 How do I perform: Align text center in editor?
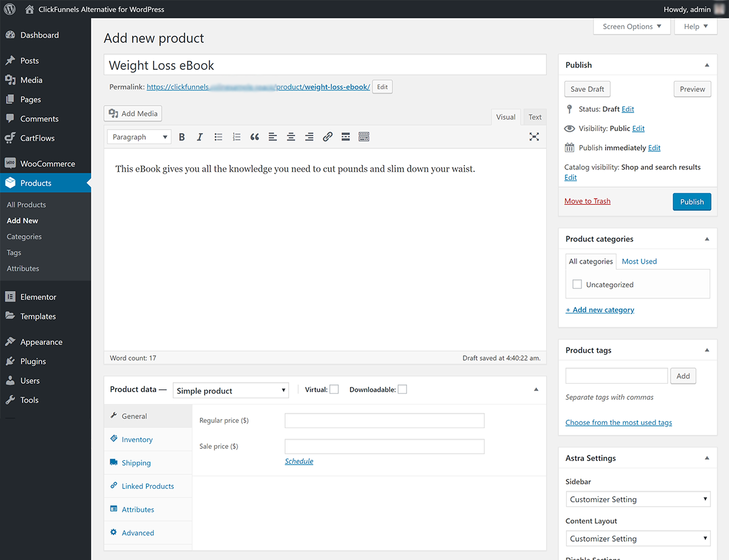(291, 137)
